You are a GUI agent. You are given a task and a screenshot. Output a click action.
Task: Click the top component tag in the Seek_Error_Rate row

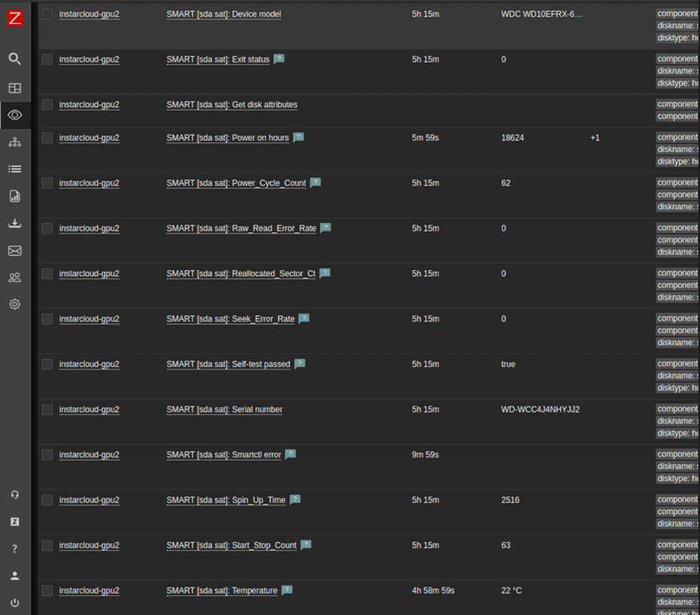click(x=677, y=318)
